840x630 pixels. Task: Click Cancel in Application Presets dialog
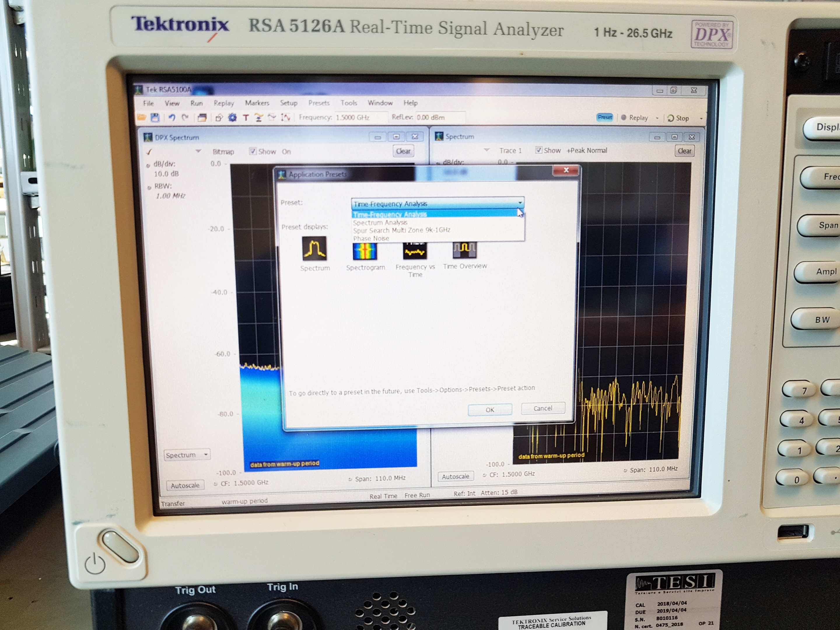[543, 408]
